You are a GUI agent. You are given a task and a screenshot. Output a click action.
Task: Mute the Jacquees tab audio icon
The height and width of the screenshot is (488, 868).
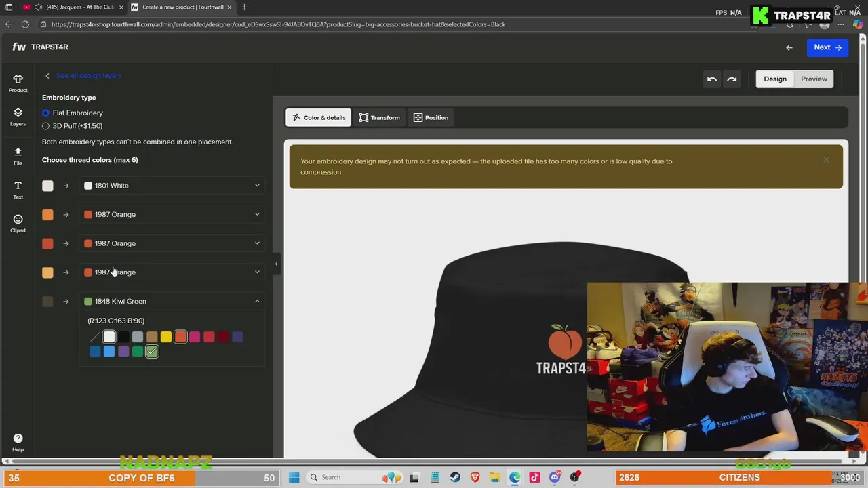coord(38,7)
